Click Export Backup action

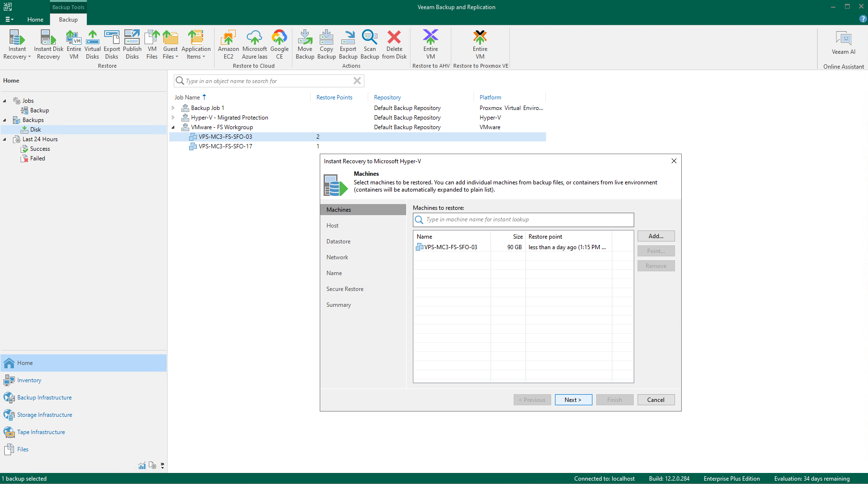[x=348, y=44]
